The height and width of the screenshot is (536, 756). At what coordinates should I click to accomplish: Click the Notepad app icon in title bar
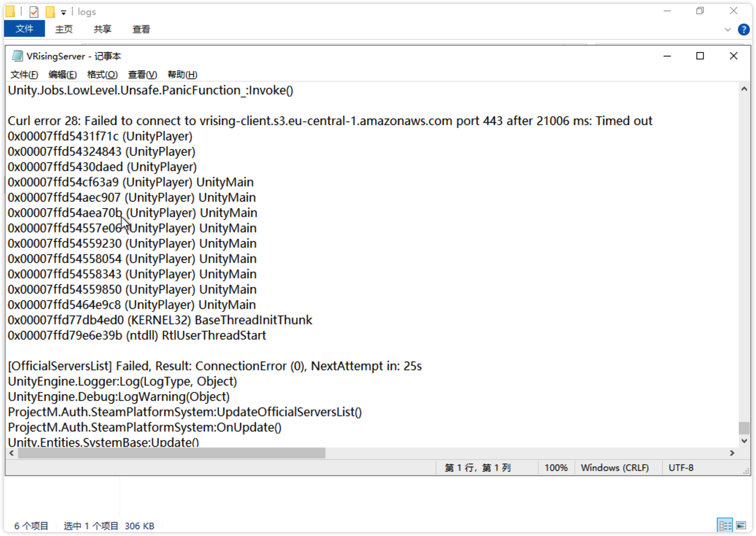tap(17, 56)
